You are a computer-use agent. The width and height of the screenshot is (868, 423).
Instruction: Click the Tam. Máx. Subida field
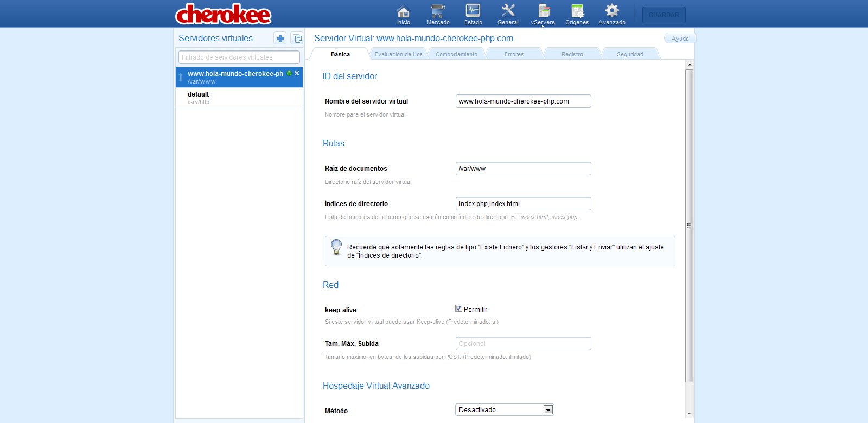(x=523, y=344)
